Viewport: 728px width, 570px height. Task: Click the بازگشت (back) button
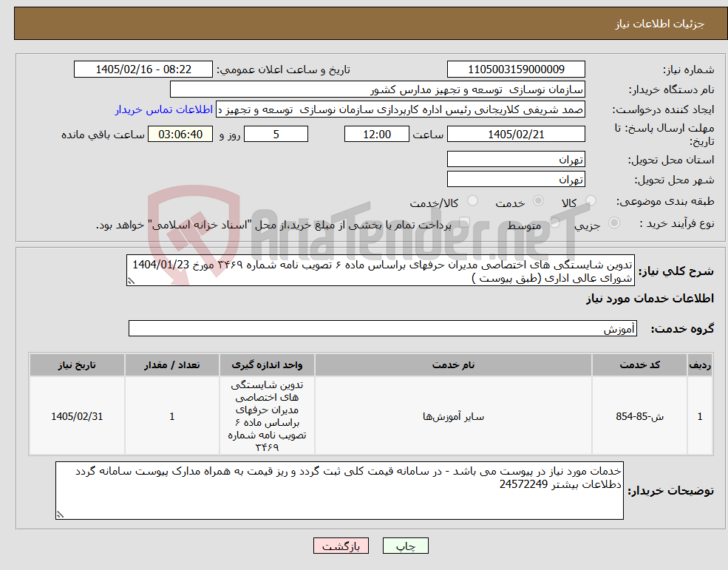341,546
